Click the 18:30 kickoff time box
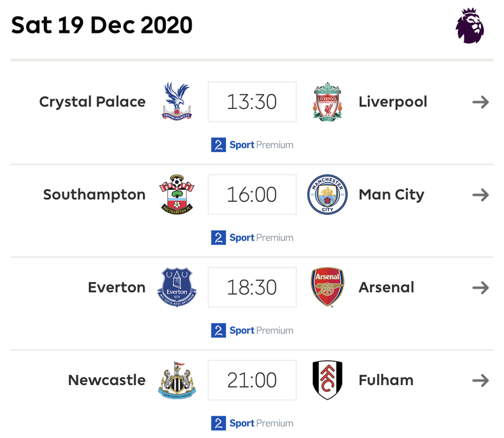The width and height of the screenshot is (504, 438). pyautogui.click(x=252, y=287)
